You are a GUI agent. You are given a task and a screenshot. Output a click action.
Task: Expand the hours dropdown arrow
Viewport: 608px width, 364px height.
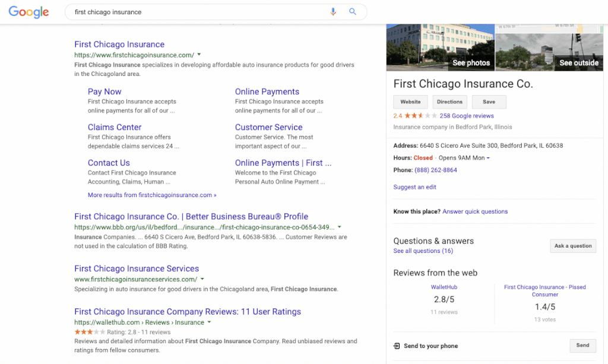pos(488,158)
